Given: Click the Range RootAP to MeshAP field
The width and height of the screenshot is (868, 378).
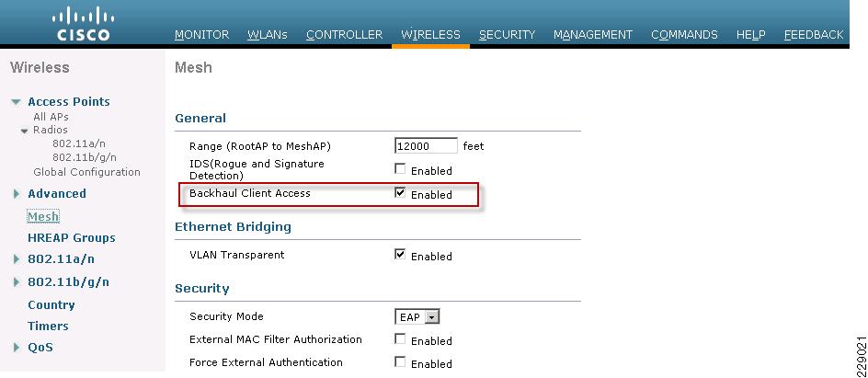Looking at the screenshot, I should click(426, 146).
